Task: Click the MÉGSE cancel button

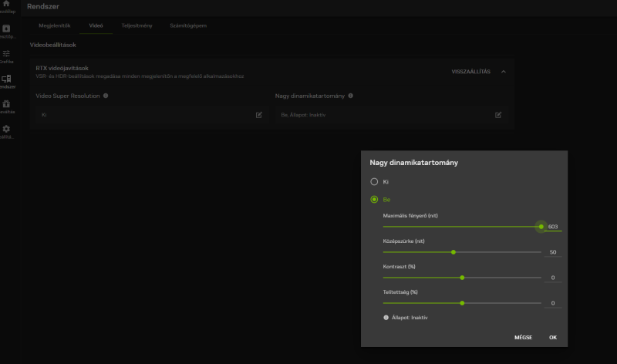Action: coord(523,338)
